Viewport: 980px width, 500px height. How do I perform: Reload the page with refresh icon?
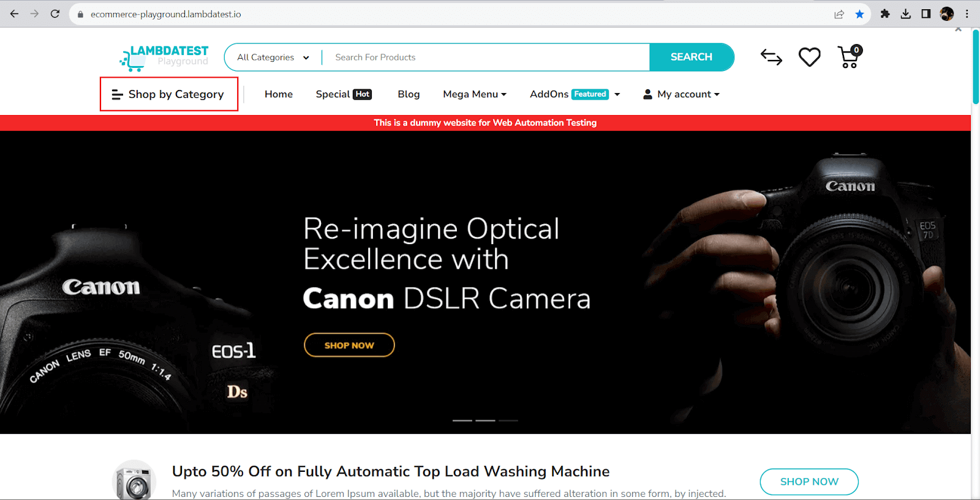coord(55,13)
